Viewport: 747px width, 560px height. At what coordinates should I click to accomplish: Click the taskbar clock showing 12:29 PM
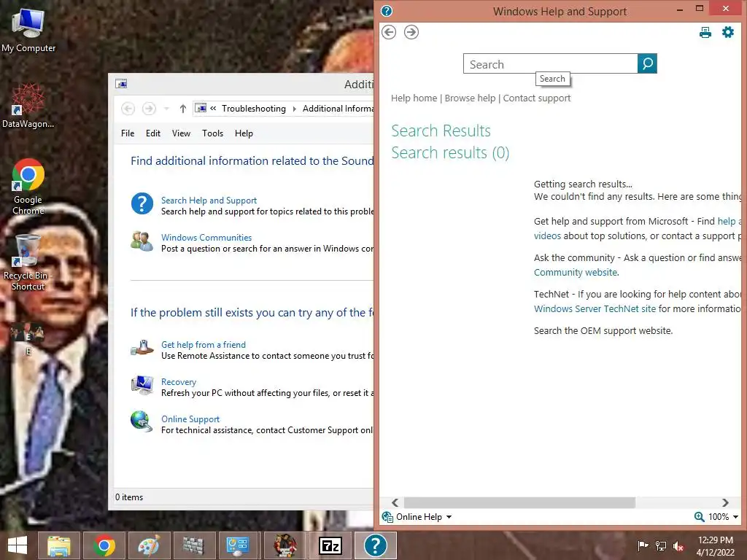(715, 545)
